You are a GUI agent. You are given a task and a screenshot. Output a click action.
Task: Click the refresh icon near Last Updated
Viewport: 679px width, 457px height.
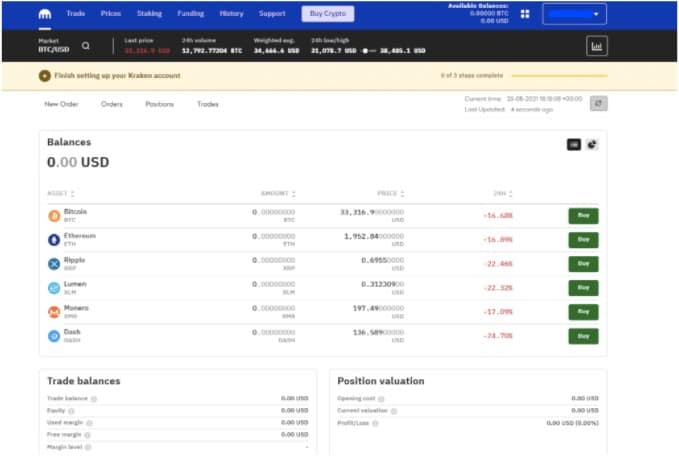pos(598,104)
